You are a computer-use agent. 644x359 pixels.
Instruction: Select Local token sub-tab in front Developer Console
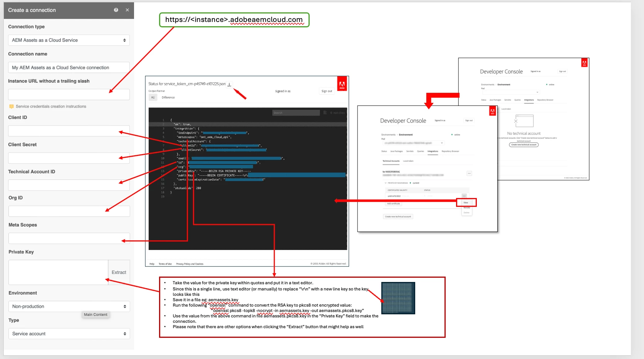(408, 161)
